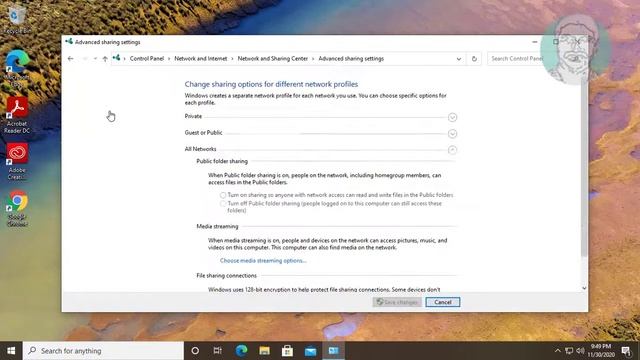Click the Save changes button
640x360 pixels.
(397, 302)
